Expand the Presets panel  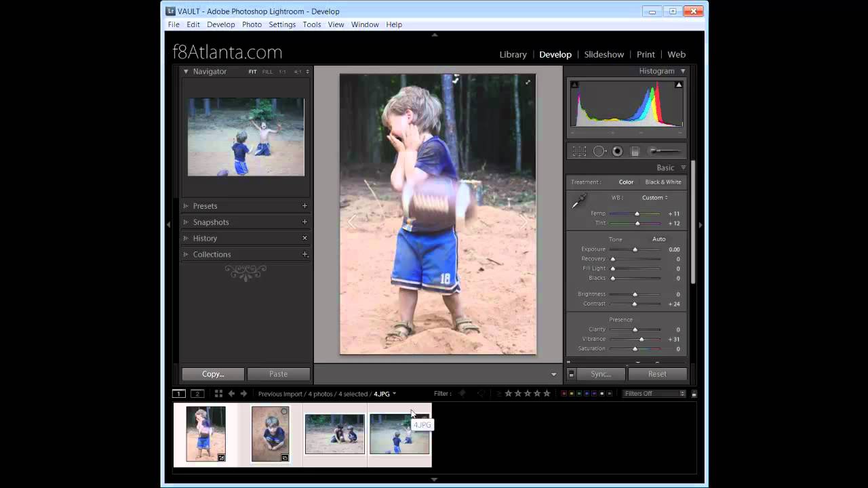tap(186, 206)
